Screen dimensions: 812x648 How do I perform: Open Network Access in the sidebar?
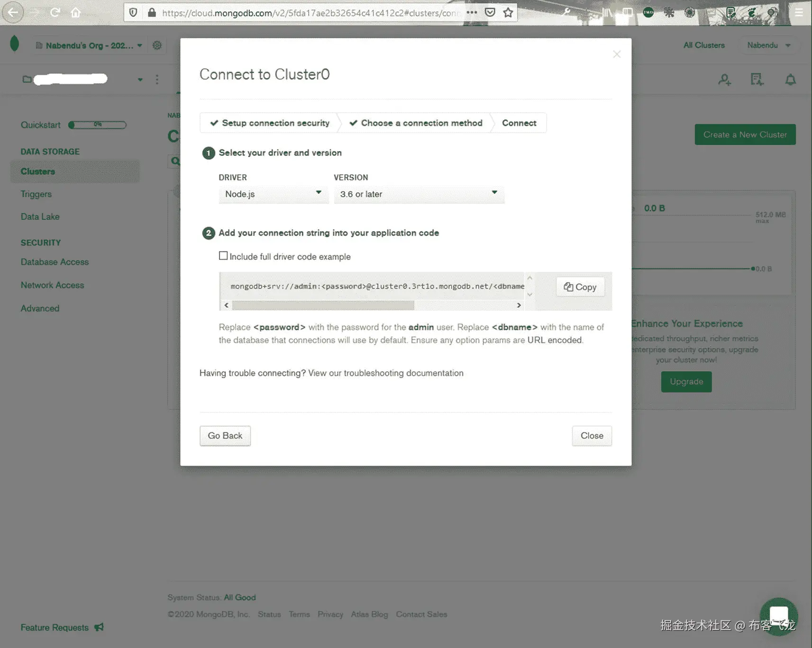tap(52, 285)
